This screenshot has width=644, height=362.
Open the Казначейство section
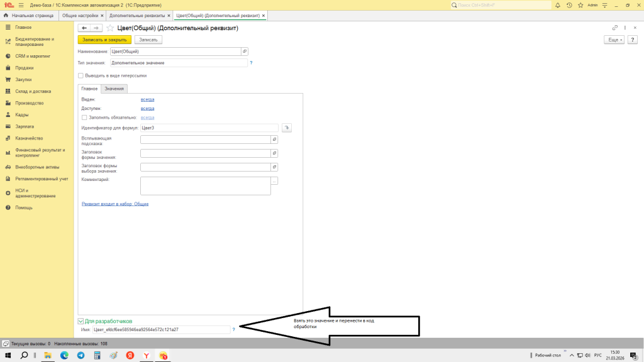(x=29, y=138)
